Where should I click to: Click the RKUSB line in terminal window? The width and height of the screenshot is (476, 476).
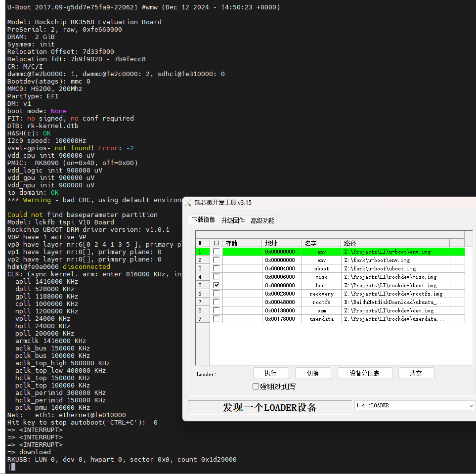pos(122,460)
